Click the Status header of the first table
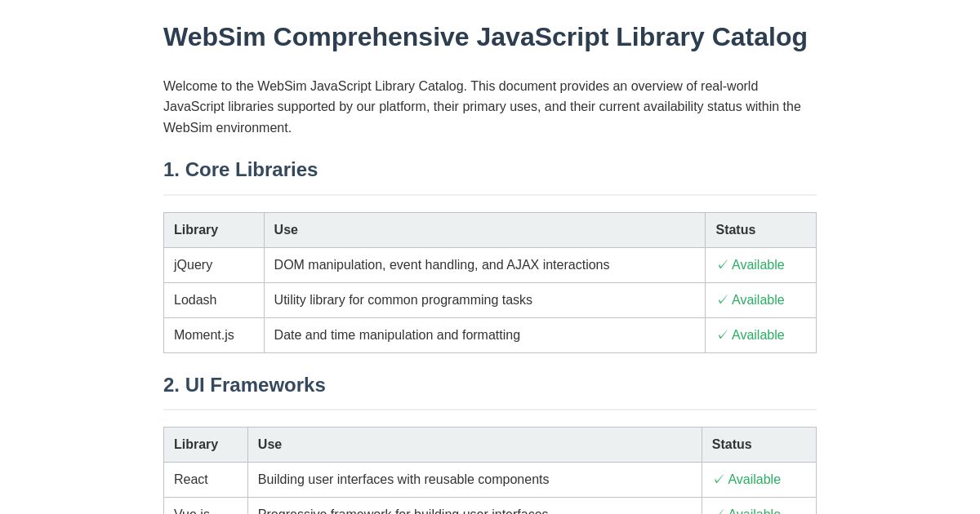The image size is (980, 514). [x=735, y=230]
